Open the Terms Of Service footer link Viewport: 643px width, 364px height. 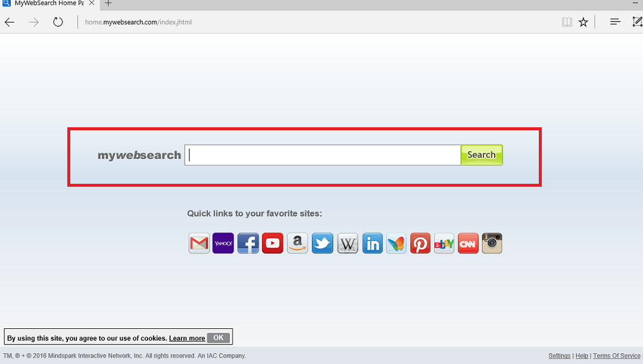(x=616, y=356)
